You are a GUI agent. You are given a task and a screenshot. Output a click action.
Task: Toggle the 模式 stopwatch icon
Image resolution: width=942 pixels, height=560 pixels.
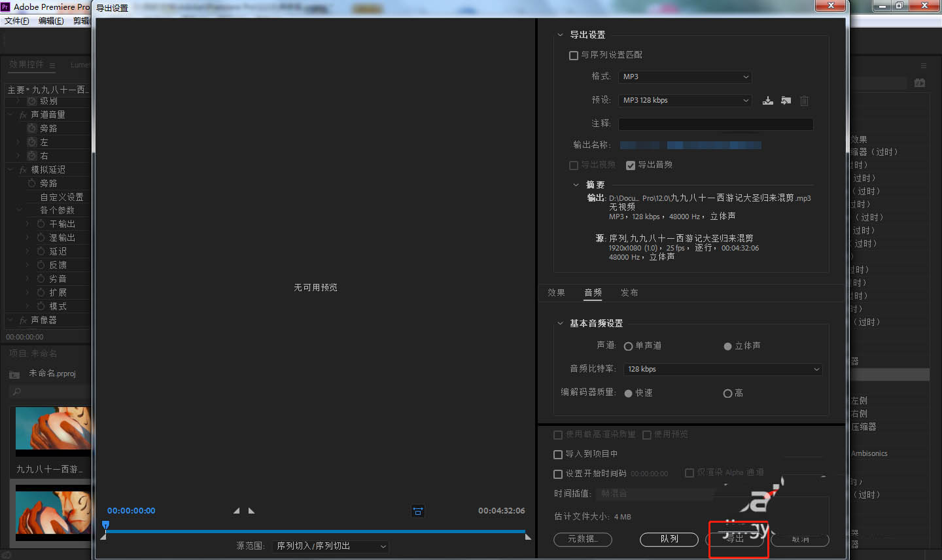41,306
